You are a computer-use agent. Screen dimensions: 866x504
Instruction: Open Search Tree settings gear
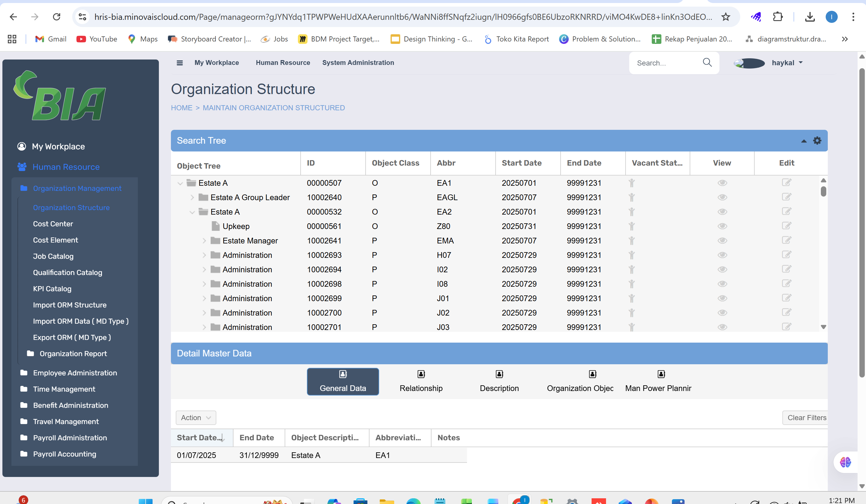click(x=817, y=140)
